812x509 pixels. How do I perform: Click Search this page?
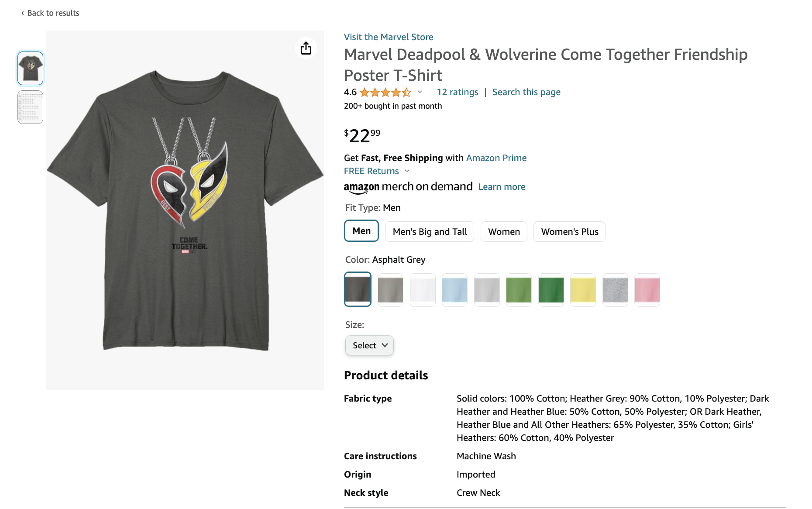tap(526, 92)
